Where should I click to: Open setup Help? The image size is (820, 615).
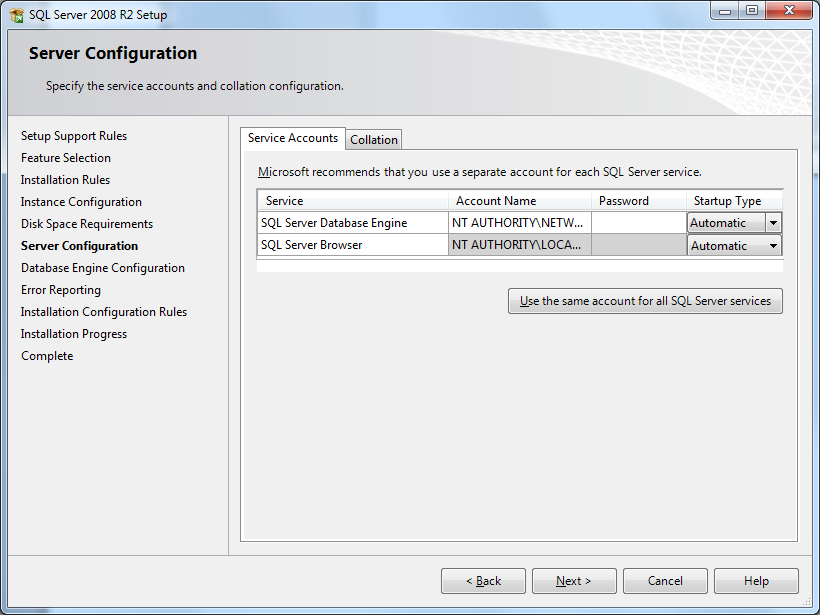pos(756,581)
